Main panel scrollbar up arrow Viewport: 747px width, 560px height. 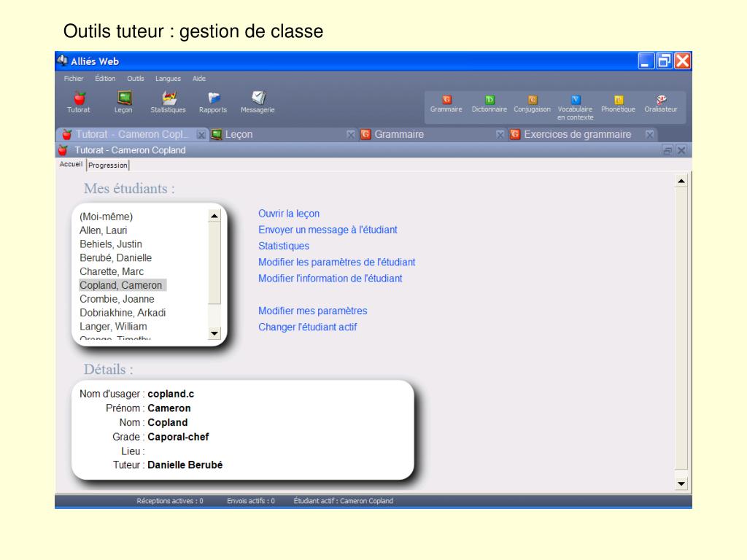point(681,181)
